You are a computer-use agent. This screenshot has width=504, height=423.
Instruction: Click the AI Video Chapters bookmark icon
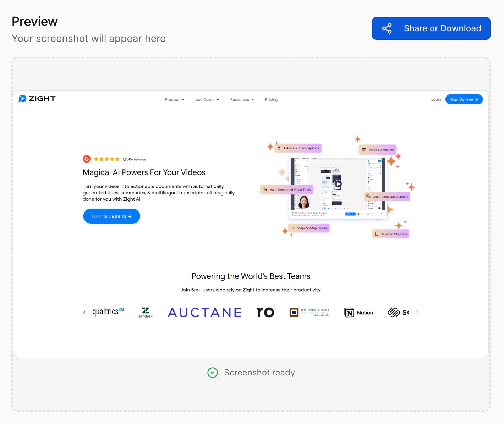(377, 234)
